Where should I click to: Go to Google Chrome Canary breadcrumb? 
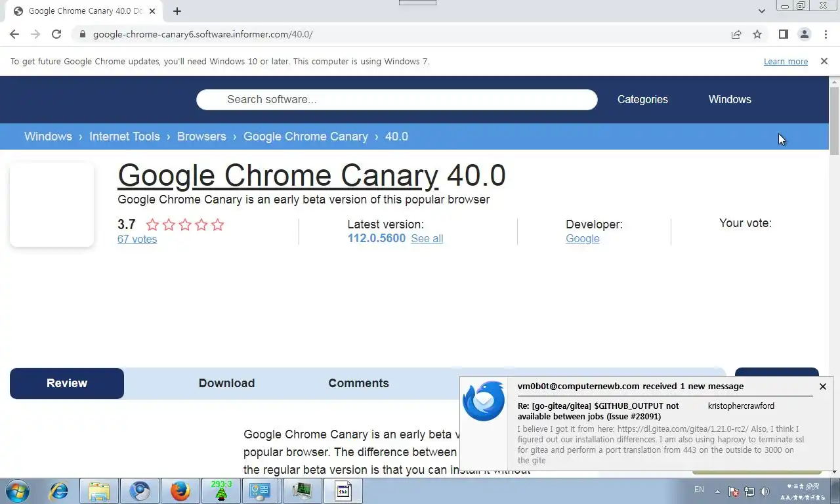pos(306,136)
